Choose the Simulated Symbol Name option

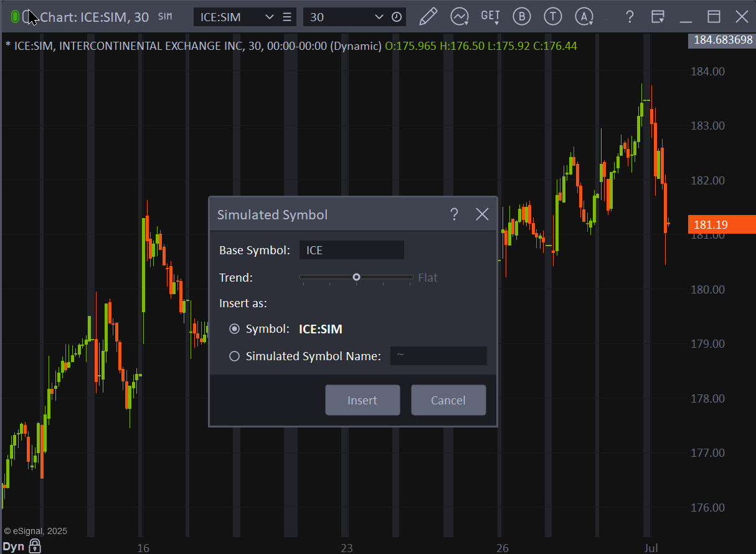(234, 356)
